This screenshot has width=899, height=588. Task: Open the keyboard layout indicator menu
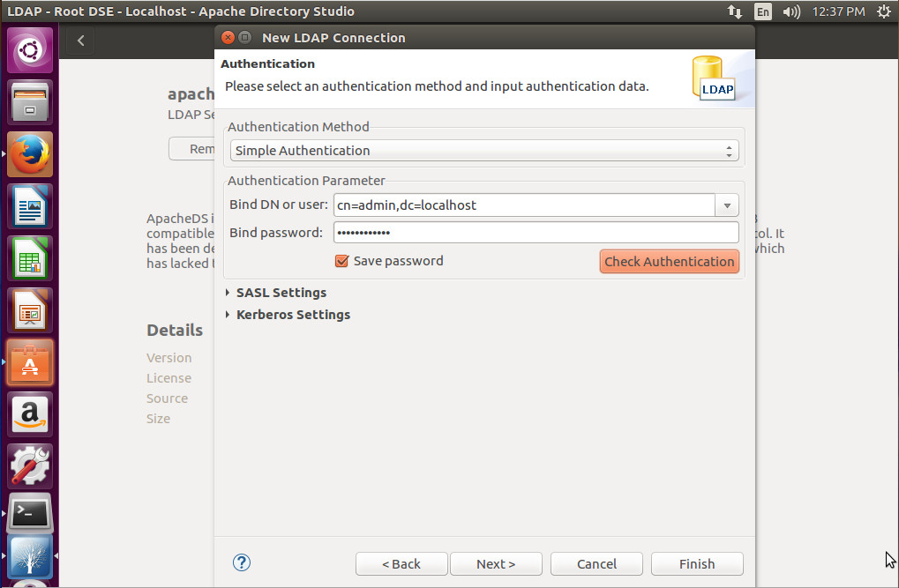coord(762,11)
